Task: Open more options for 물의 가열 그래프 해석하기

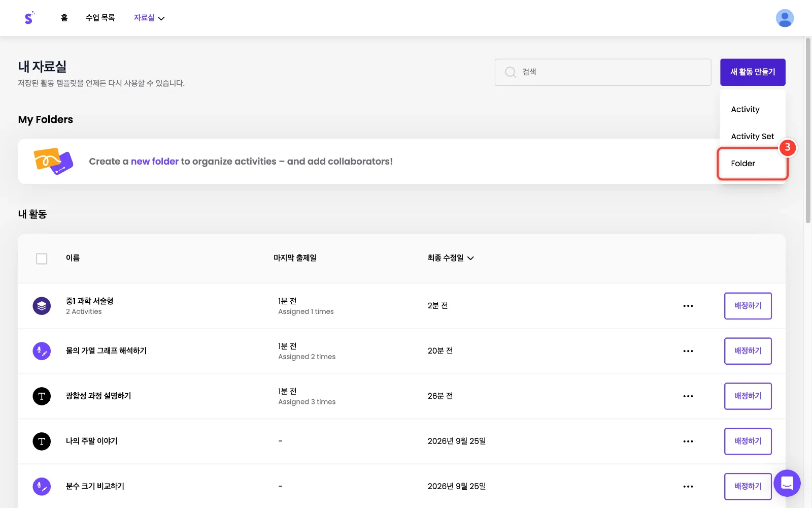Action: point(688,351)
